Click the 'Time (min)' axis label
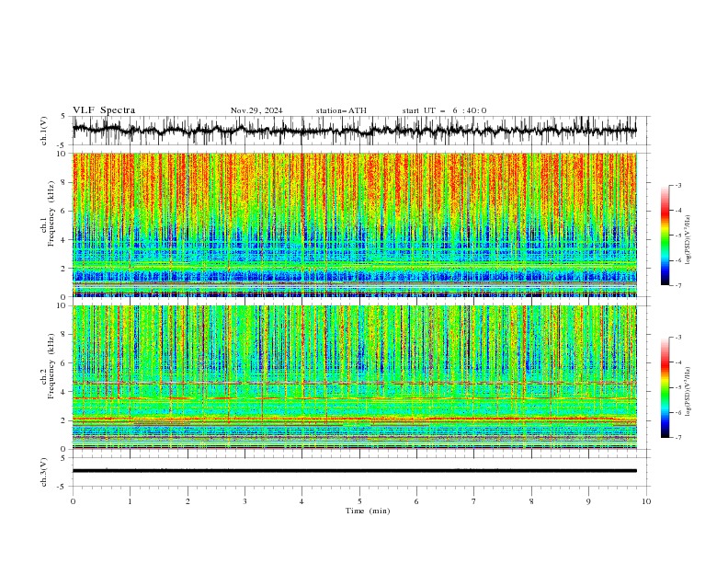Image resolution: width=728 pixels, height=563 pixels. click(x=368, y=511)
